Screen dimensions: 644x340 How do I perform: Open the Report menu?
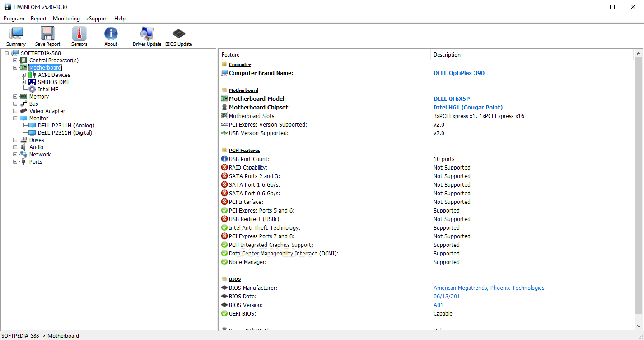(39, 19)
